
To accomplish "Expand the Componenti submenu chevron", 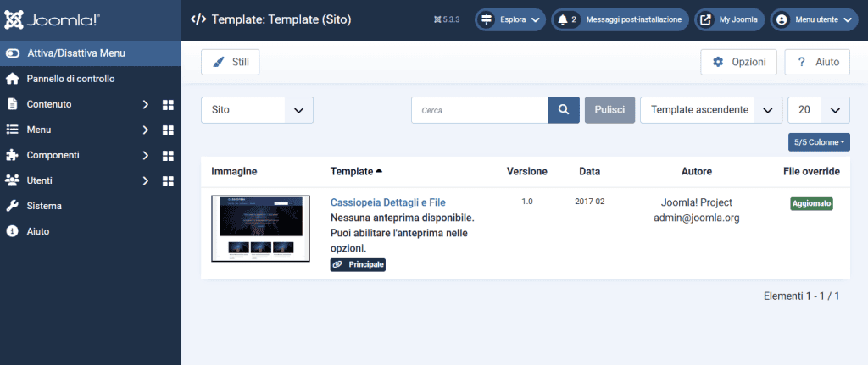I will tap(146, 156).
